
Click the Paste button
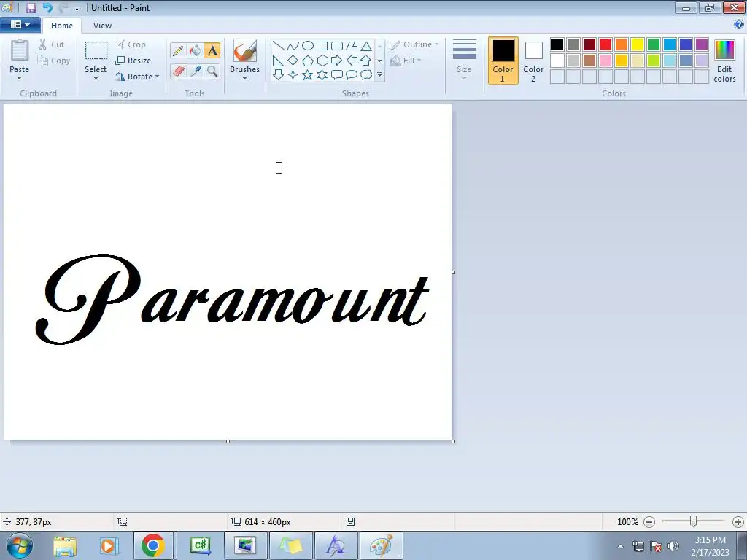point(19,56)
